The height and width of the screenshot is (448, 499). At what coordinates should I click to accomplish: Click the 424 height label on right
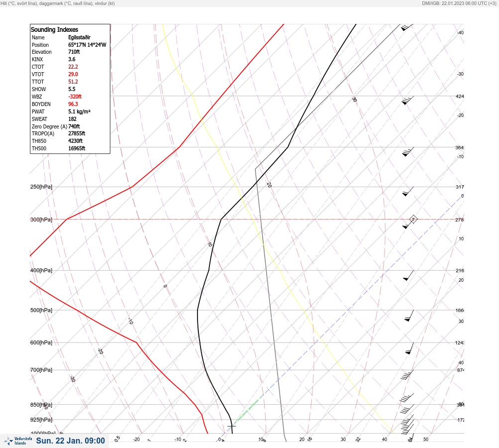[460, 96]
